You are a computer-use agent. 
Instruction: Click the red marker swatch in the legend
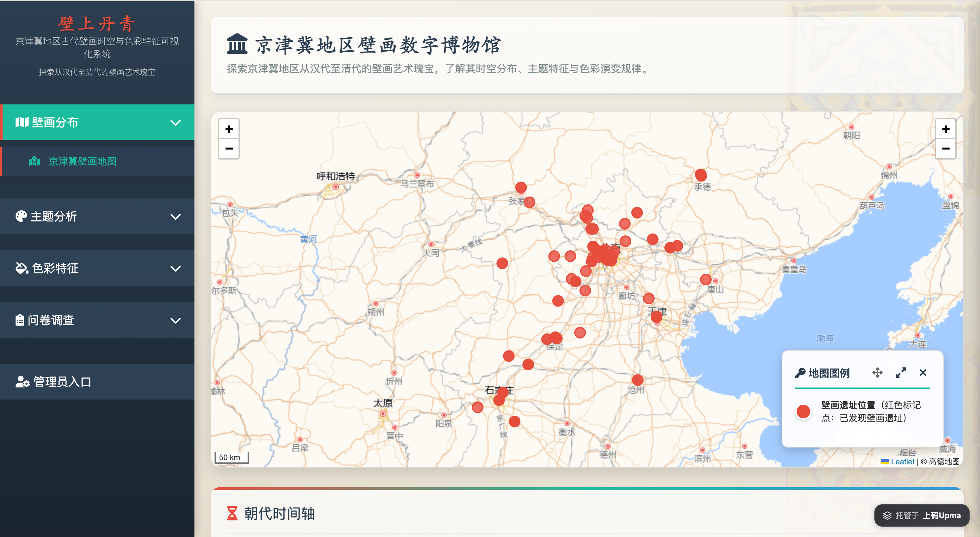point(803,411)
